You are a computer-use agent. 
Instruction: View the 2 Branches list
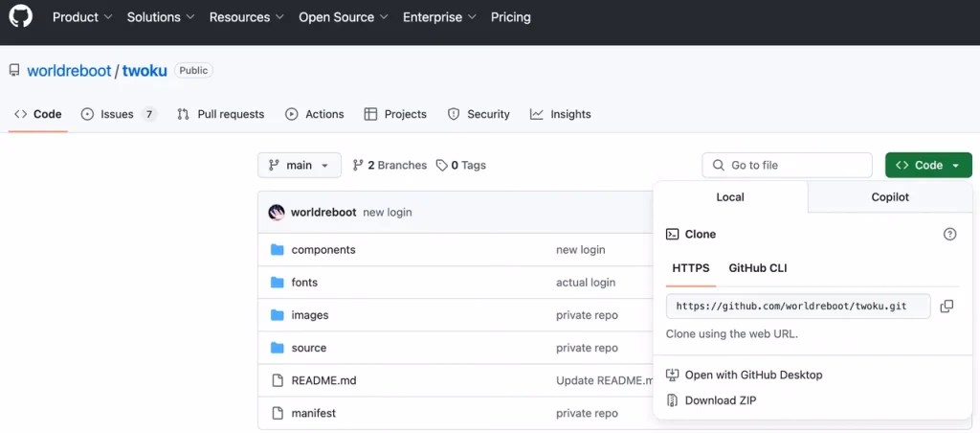click(390, 165)
